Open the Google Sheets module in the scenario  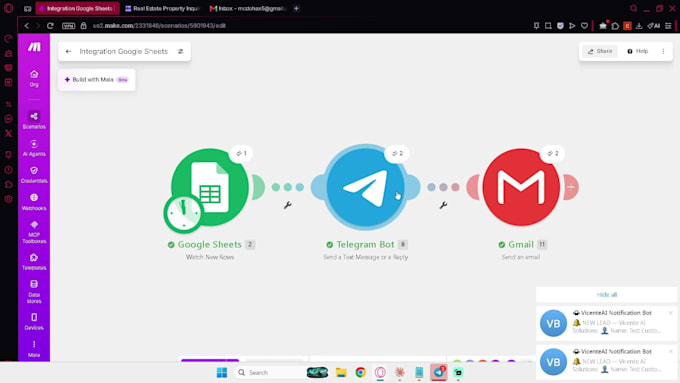(210, 187)
